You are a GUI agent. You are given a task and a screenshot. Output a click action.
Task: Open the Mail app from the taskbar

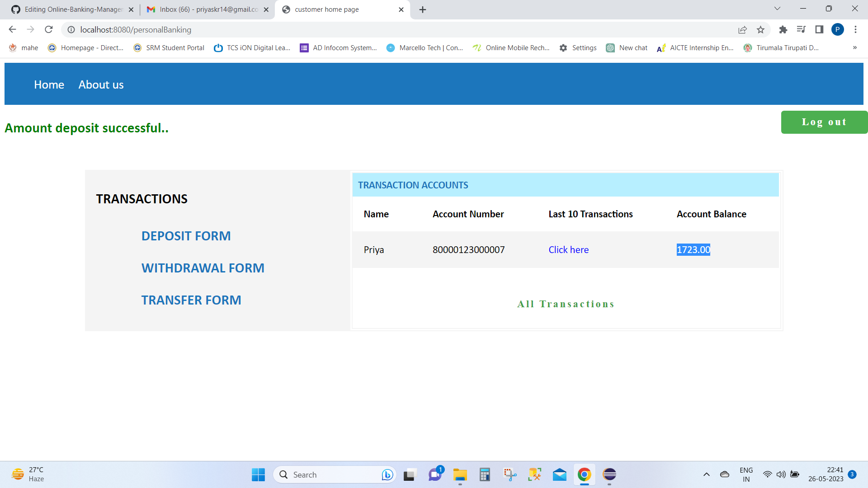click(559, 474)
